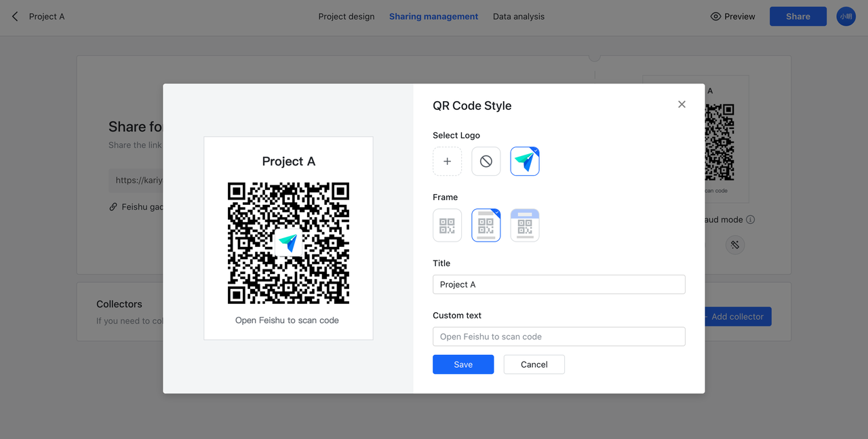The image size is (868, 439).
Task: Click the "Collectors" section heading
Action: [x=119, y=304]
